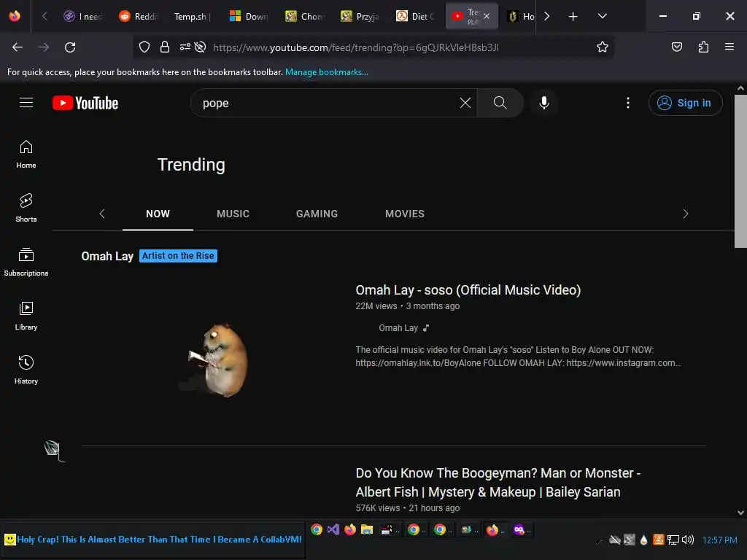Viewport: 747px width, 560px height.
Task: Switch to the Reddit tab
Action: point(138,16)
